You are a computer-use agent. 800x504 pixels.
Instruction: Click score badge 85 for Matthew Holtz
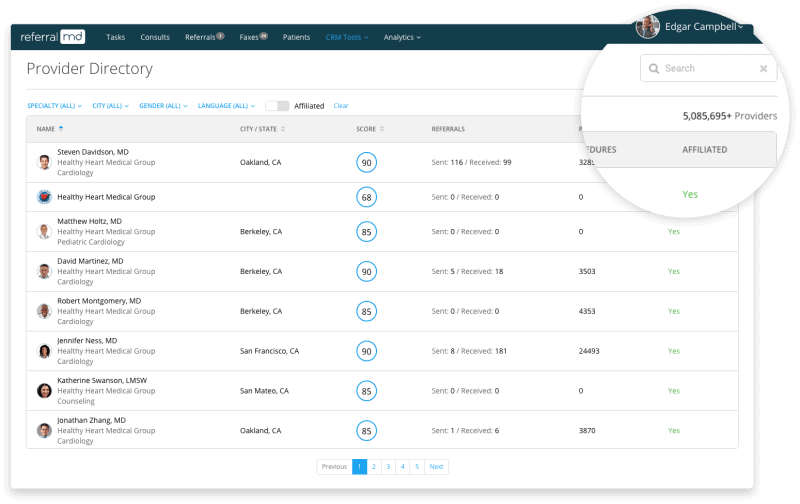[366, 232]
